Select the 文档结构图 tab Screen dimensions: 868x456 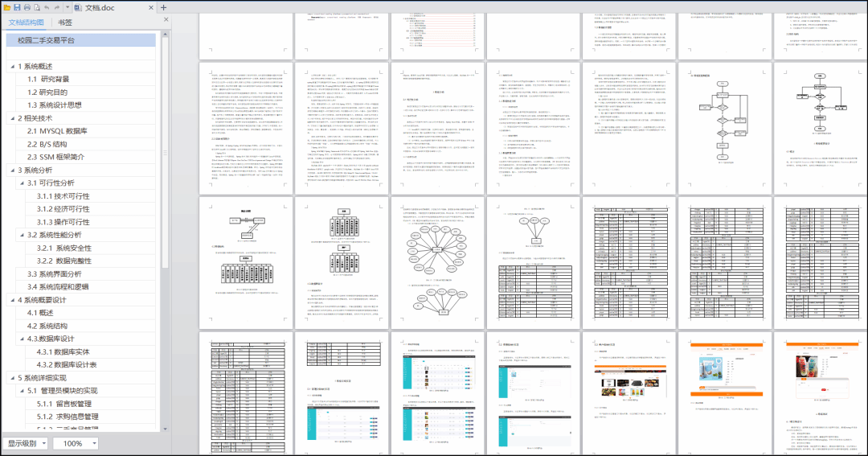click(x=27, y=23)
